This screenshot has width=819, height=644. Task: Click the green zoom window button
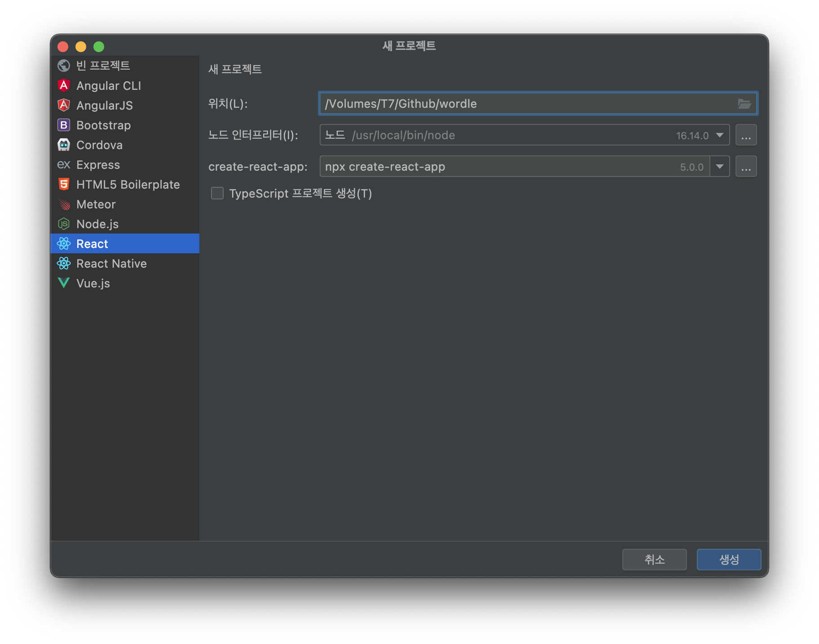(x=99, y=47)
